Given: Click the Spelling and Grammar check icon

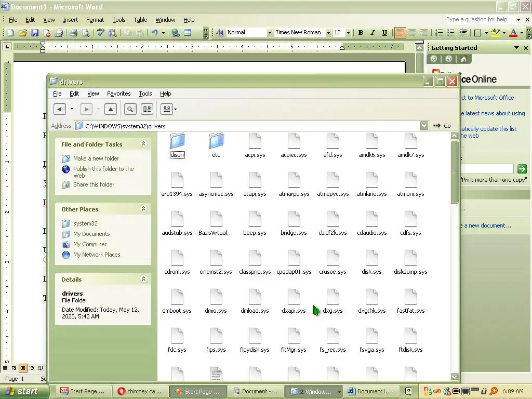Looking at the screenshot, I should click(100, 33).
